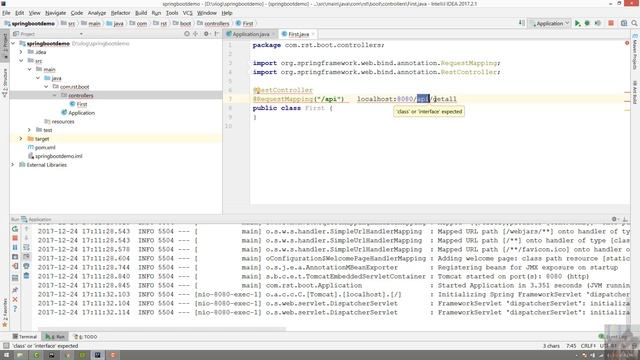
Task: Open Run panel gear settings
Action: (x=614, y=219)
